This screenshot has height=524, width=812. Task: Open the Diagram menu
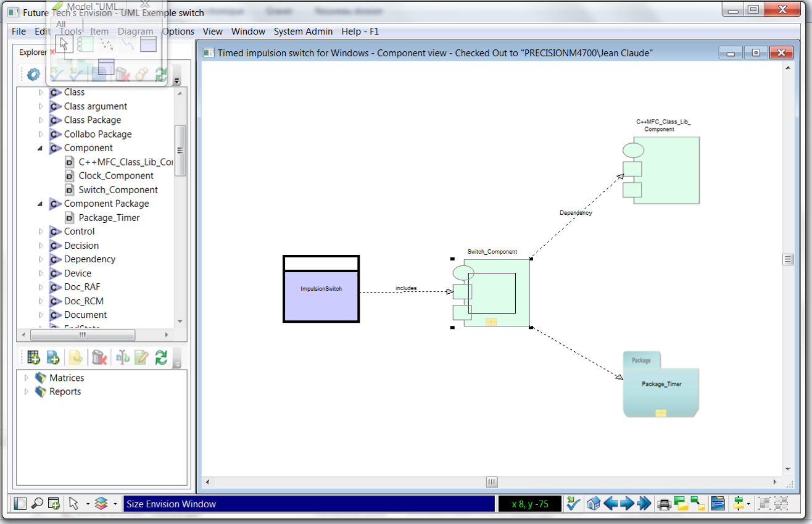pyautogui.click(x=136, y=31)
